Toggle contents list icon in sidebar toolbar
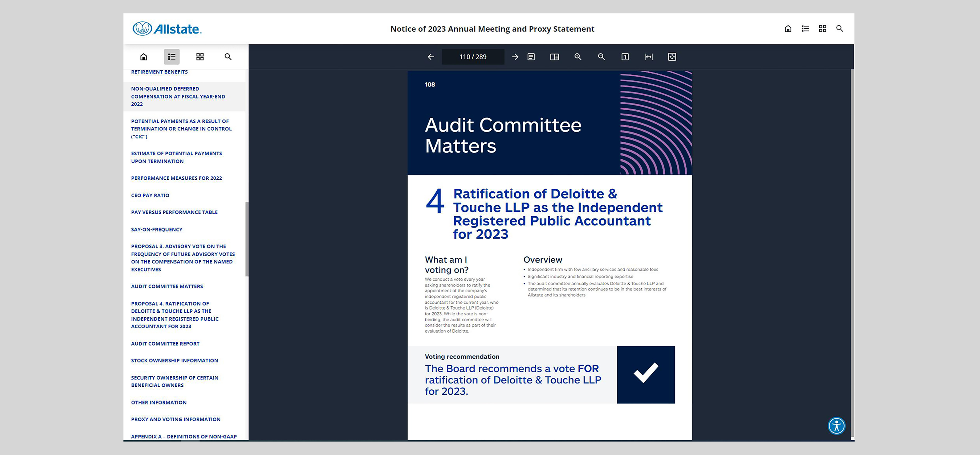This screenshot has height=455, width=980. click(171, 57)
